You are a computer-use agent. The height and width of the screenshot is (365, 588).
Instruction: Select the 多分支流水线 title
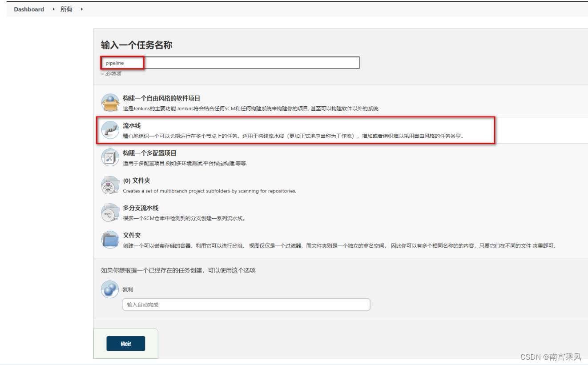tap(141, 208)
